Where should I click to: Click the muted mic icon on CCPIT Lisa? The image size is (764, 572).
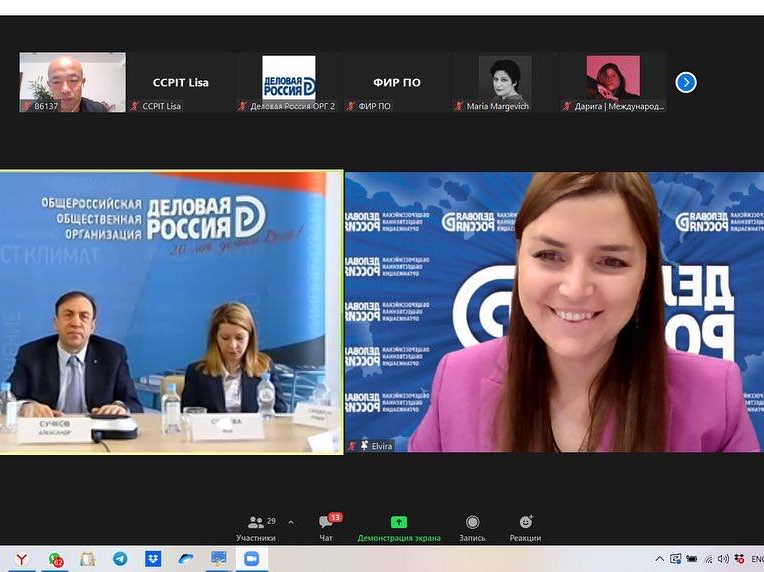135,106
